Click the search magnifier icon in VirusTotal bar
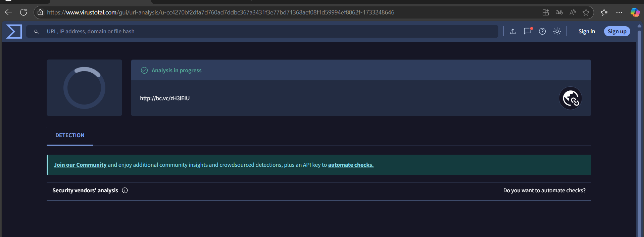Screen dimensions: 644x237 coord(36,32)
